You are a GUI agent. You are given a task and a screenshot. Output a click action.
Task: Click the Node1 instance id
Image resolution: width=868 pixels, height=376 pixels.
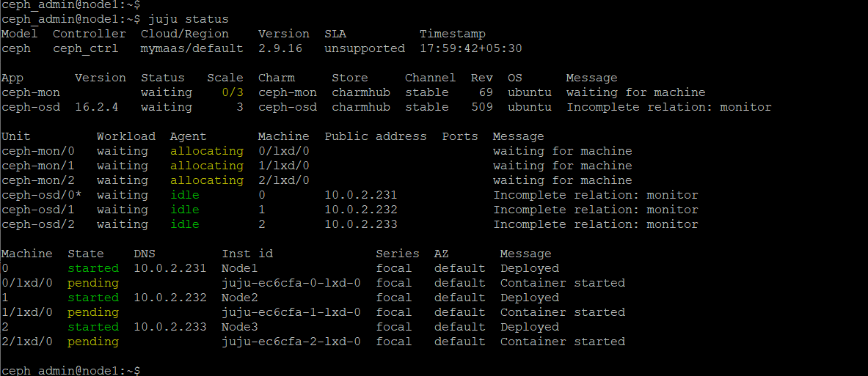[240, 268]
